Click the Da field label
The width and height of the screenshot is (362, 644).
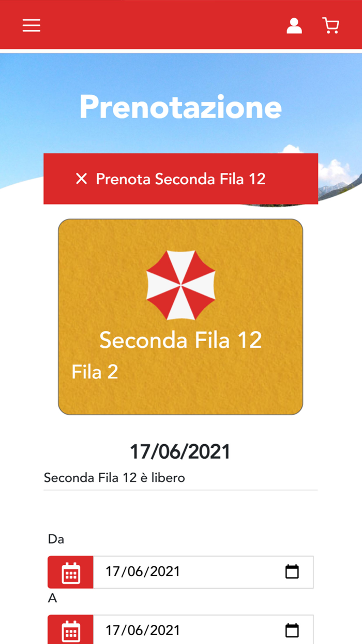tap(56, 539)
